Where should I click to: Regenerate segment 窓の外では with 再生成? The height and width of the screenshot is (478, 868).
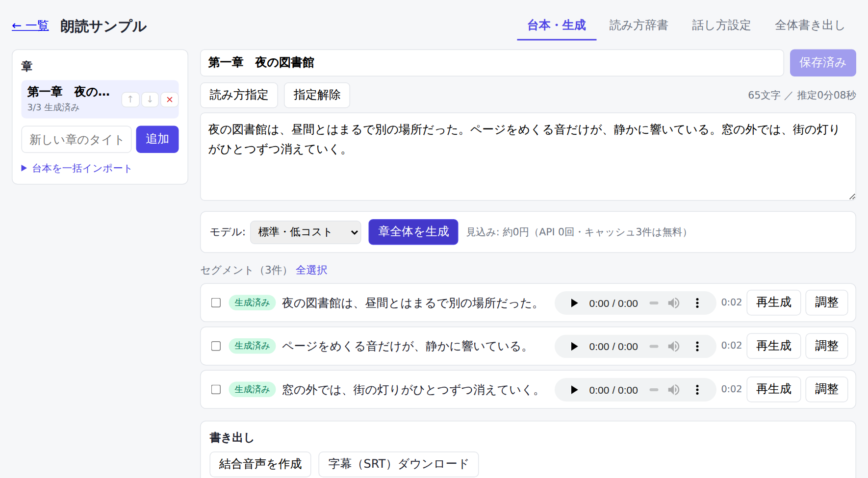(773, 389)
